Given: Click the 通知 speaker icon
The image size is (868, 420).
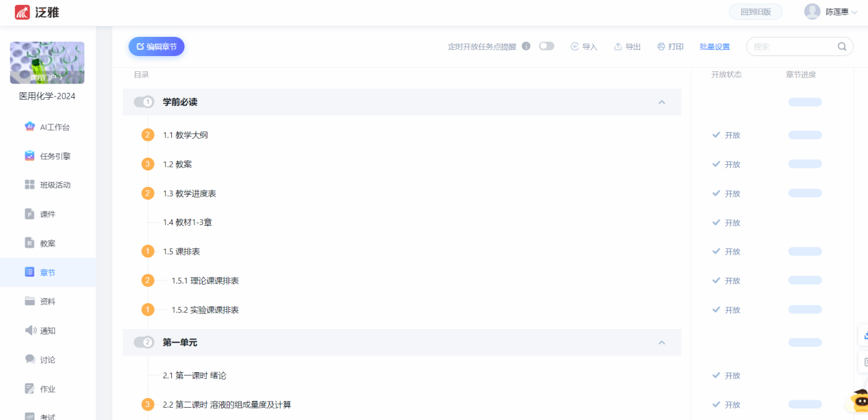Looking at the screenshot, I should click(29, 330).
